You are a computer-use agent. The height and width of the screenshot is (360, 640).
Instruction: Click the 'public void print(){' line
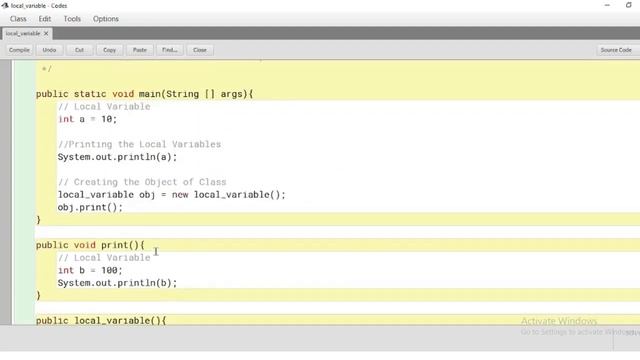pos(90,245)
